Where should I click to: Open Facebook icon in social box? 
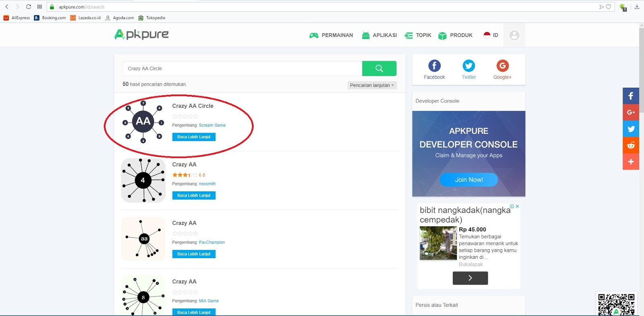[434, 66]
